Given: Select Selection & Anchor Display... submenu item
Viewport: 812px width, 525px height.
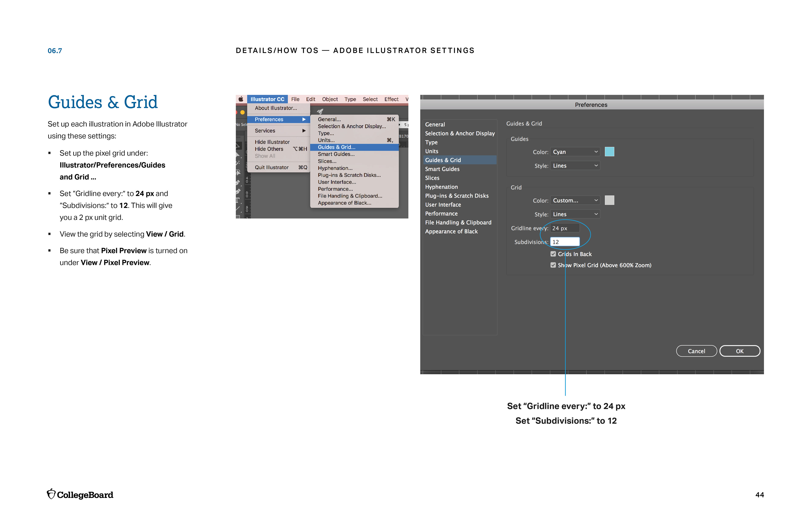Looking at the screenshot, I should pos(354,126).
